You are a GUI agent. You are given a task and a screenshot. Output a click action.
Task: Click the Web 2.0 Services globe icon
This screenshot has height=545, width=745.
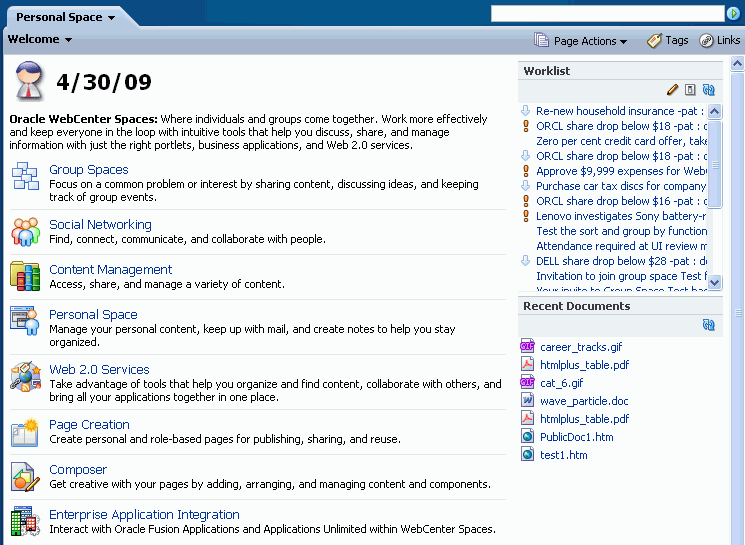(x=26, y=376)
